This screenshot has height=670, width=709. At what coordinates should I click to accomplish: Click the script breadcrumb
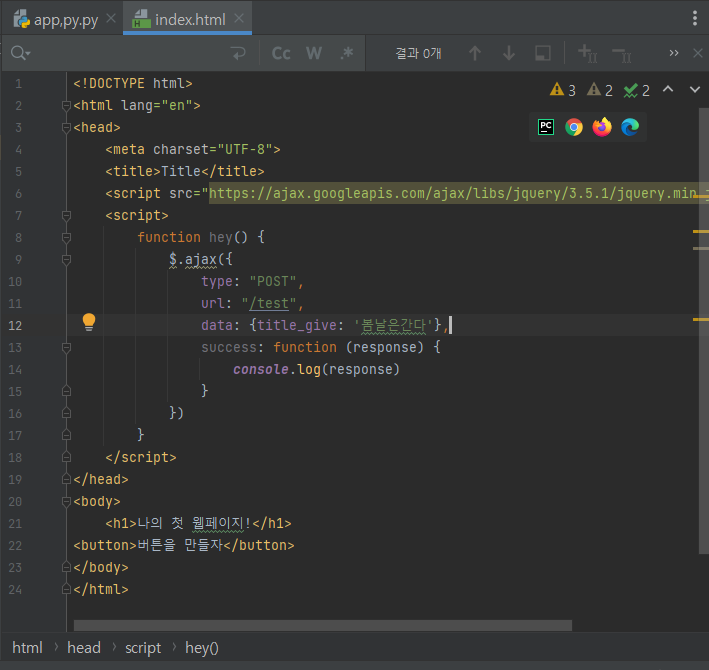pyautogui.click(x=143, y=648)
